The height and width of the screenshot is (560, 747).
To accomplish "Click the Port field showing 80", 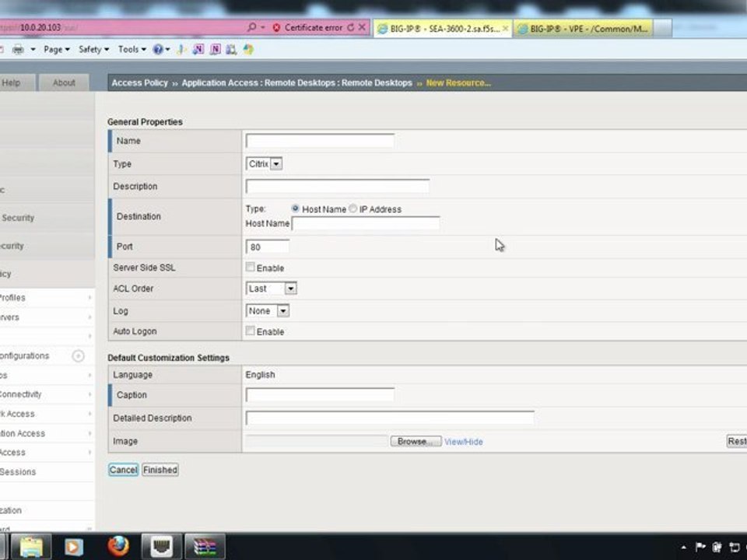I will coord(267,247).
